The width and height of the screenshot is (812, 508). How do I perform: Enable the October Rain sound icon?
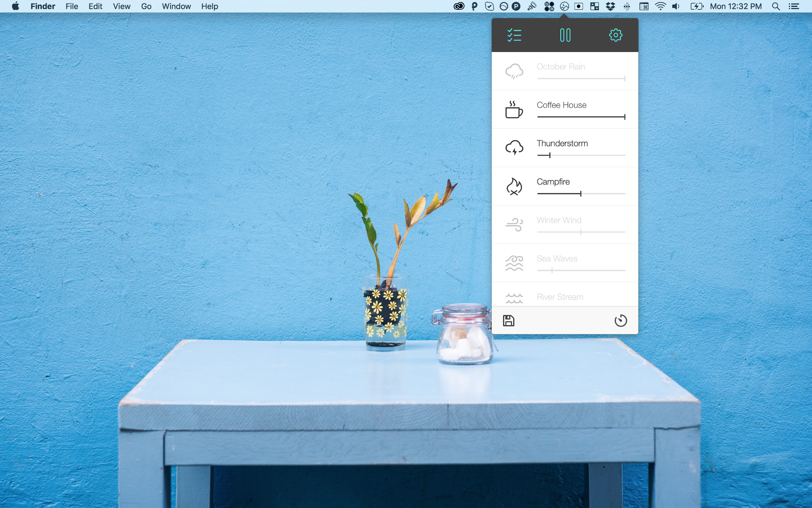(x=514, y=71)
